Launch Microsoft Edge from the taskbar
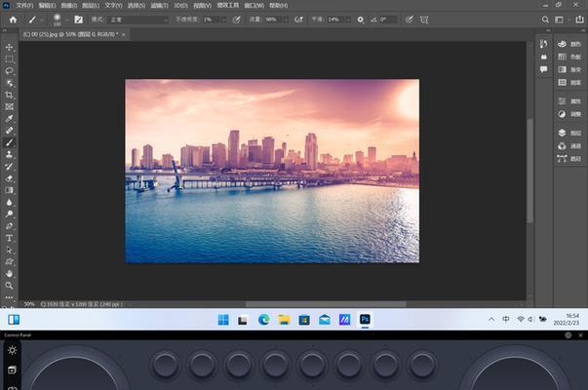 tap(264, 320)
